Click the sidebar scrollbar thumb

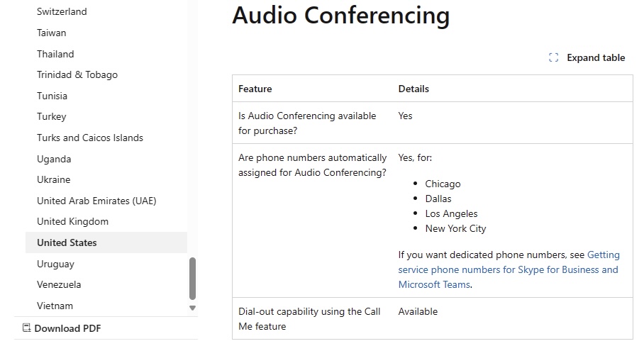tap(192, 279)
